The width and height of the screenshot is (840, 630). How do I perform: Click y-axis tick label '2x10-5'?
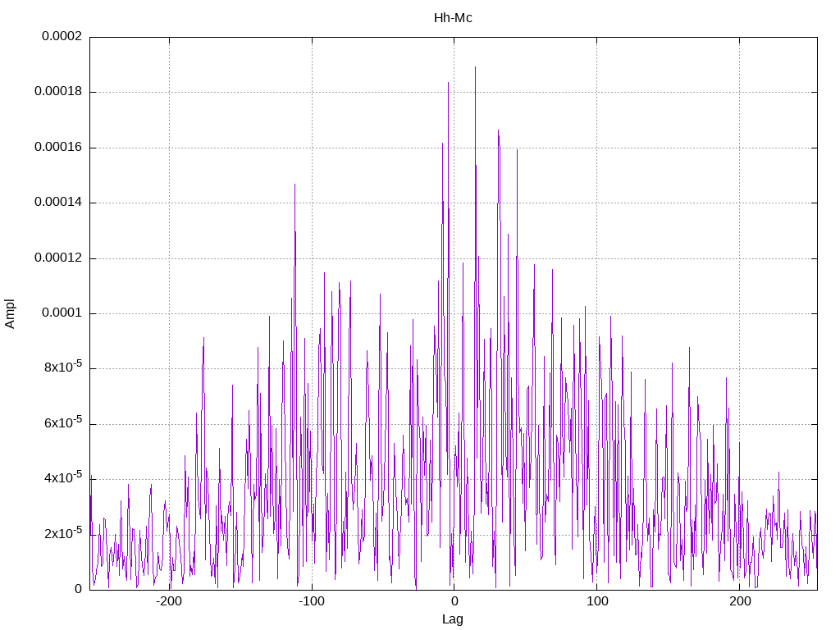click(63, 533)
